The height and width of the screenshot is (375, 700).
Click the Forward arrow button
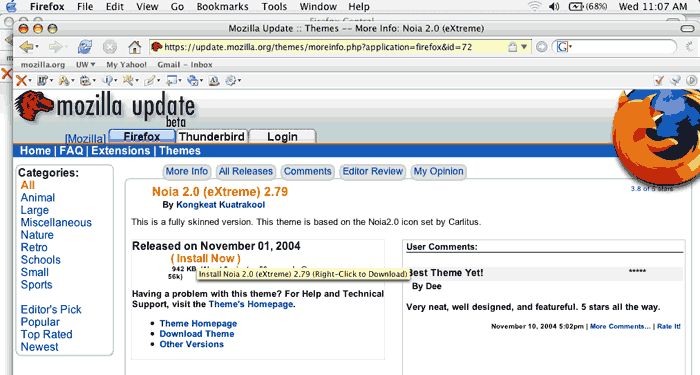click(55, 46)
